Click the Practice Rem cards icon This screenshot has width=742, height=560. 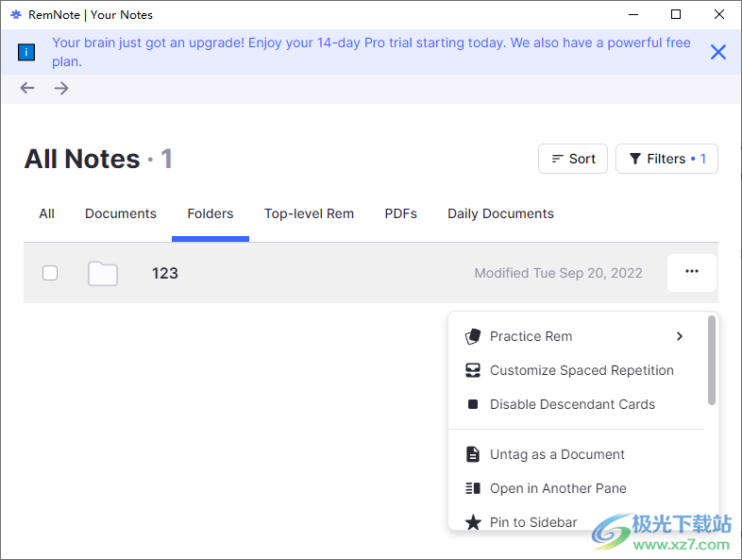point(473,336)
